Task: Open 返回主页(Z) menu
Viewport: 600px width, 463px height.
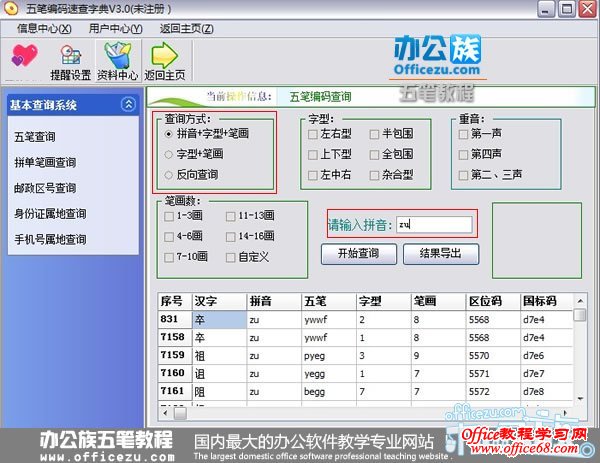Action: click(x=187, y=29)
